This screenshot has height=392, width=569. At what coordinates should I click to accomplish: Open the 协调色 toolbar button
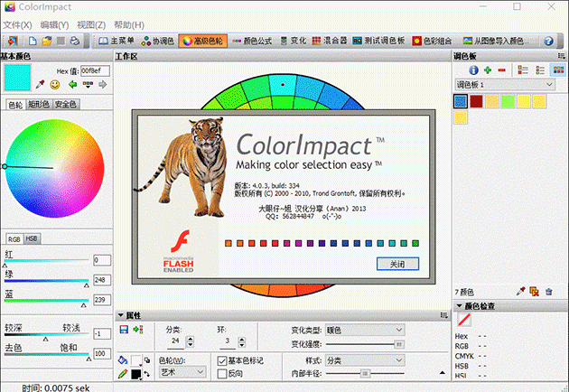click(158, 41)
